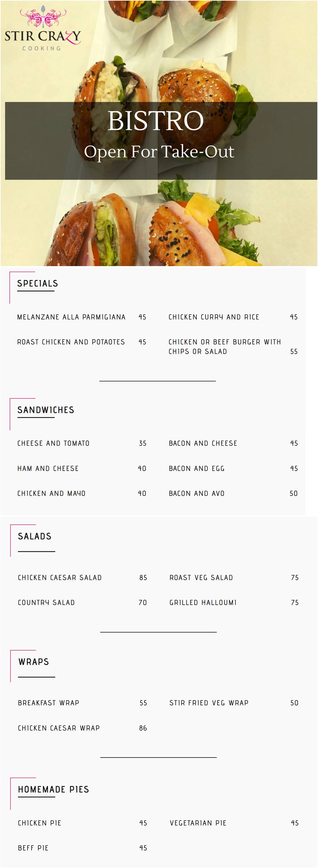Select the Specials section heading
Image resolution: width=318 pixels, height=868 pixels.
[x=37, y=283]
